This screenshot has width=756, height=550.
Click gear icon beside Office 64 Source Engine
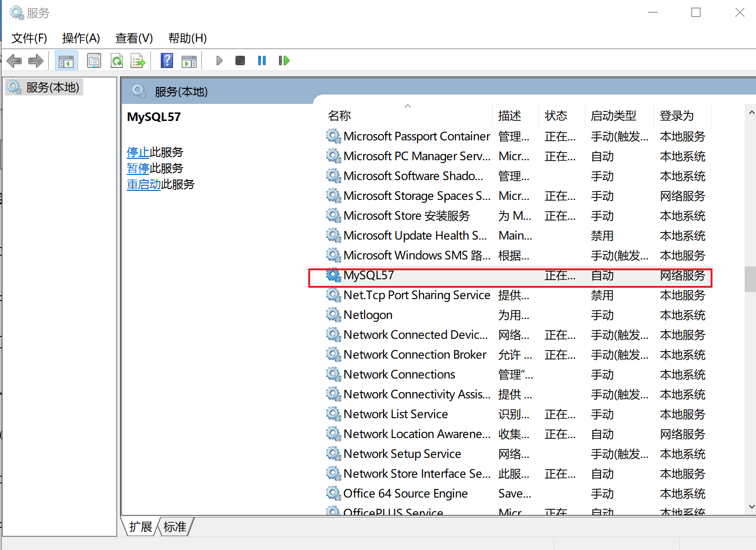(x=333, y=493)
